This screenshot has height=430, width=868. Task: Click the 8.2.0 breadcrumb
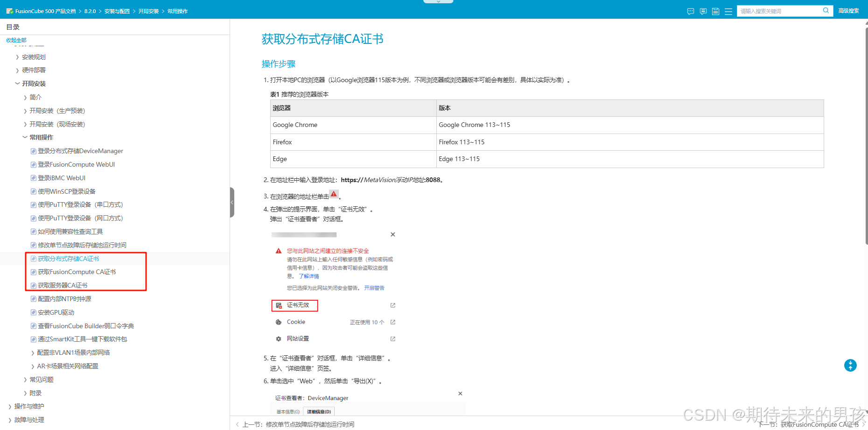click(x=90, y=11)
